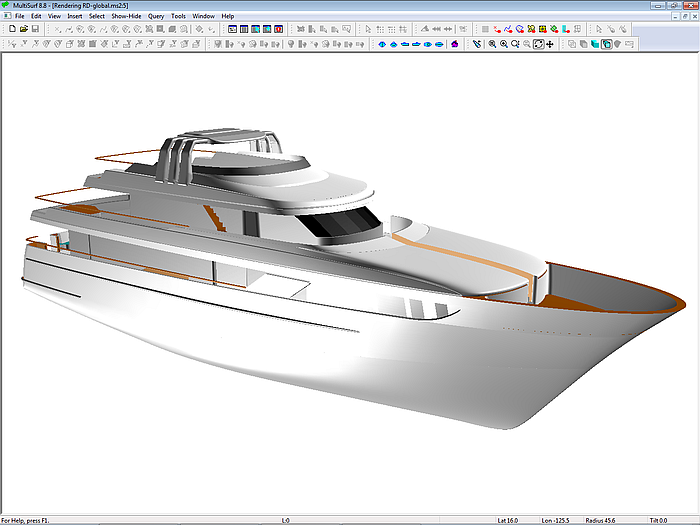Open the Show-Hide menu
This screenshot has height=525, width=700.
(126, 17)
